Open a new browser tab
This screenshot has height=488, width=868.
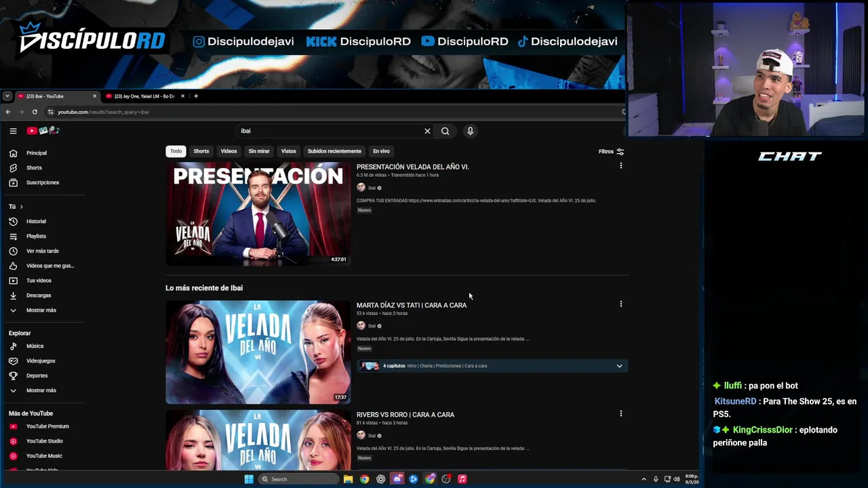(x=196, y=96)
